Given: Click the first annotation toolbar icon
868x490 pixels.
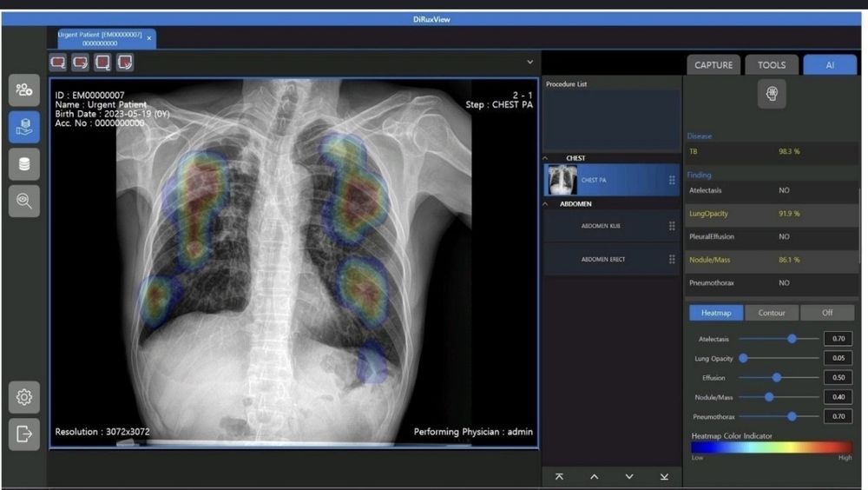Looking at the screenshot, I should coord(58,63).
